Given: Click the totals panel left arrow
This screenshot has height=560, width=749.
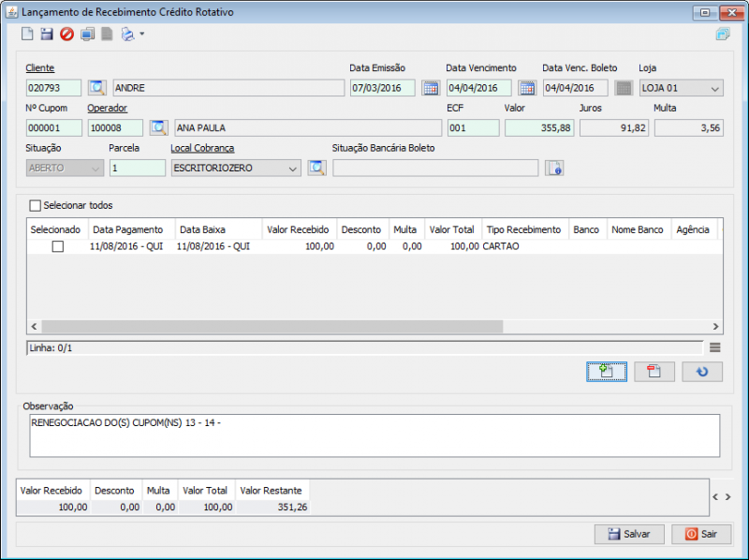Looking at the screenshot, I should pyautogui.click(x=715, y=497).
